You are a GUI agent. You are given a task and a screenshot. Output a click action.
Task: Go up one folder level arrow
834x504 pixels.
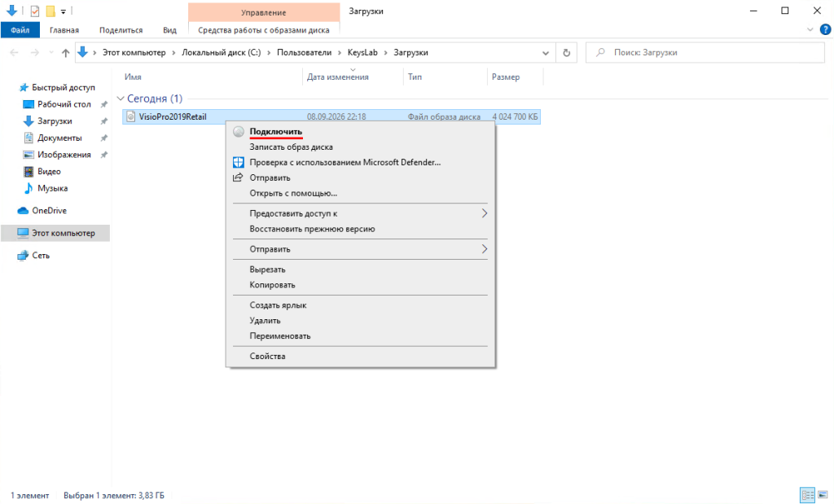pyautogui.click(x=65, y=53)
